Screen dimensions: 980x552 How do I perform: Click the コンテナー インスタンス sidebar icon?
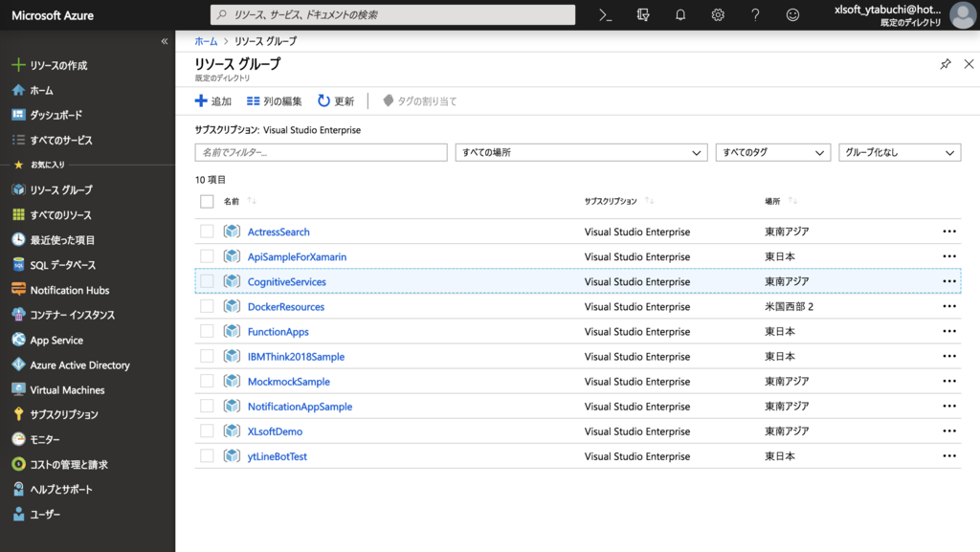(x=18, y=315)
